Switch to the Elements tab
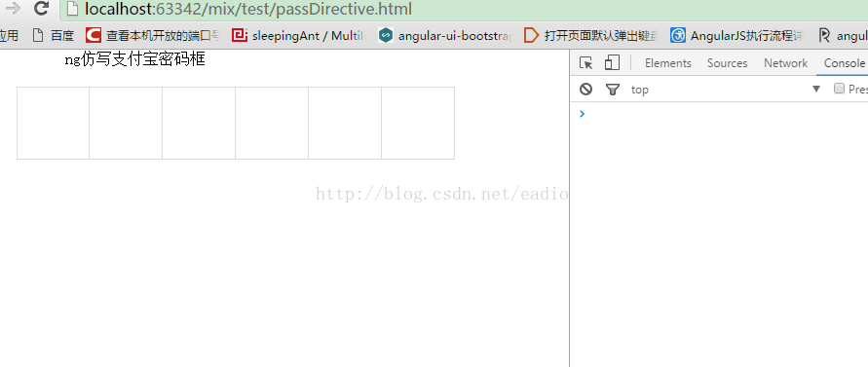 point(667,63)
